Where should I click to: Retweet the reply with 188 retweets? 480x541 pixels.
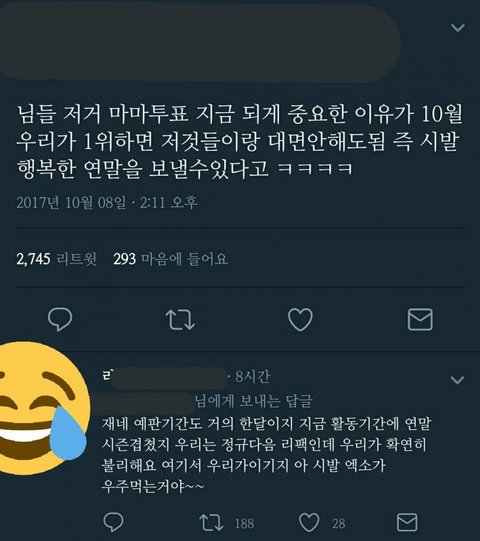coord(212,523)
